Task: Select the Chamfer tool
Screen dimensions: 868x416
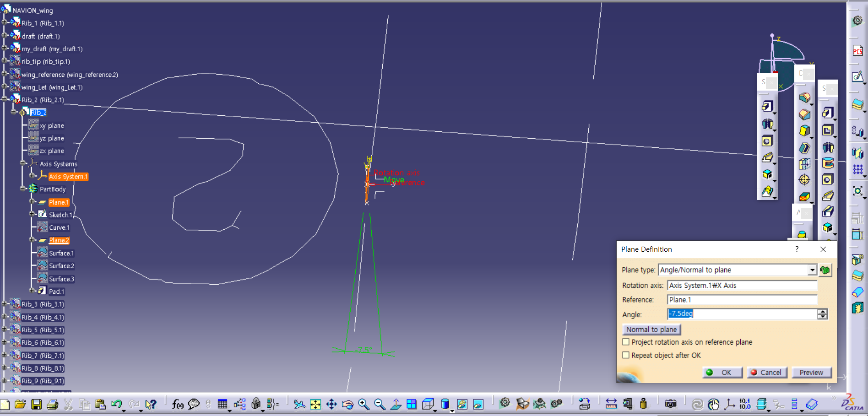Action: click(x=804, y=114)
